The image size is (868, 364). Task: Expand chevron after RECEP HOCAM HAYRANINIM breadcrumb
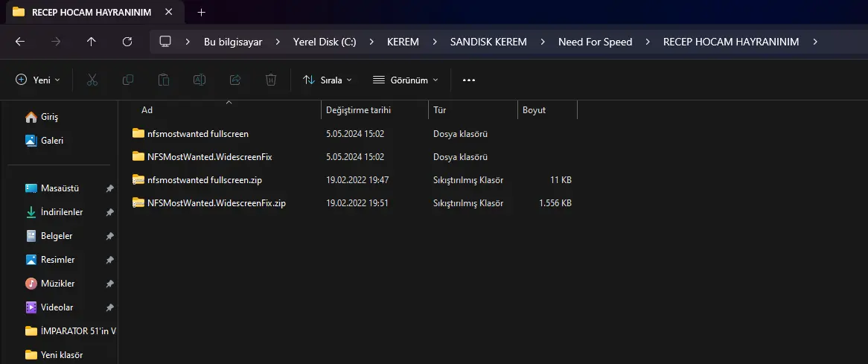coord(814,42)
